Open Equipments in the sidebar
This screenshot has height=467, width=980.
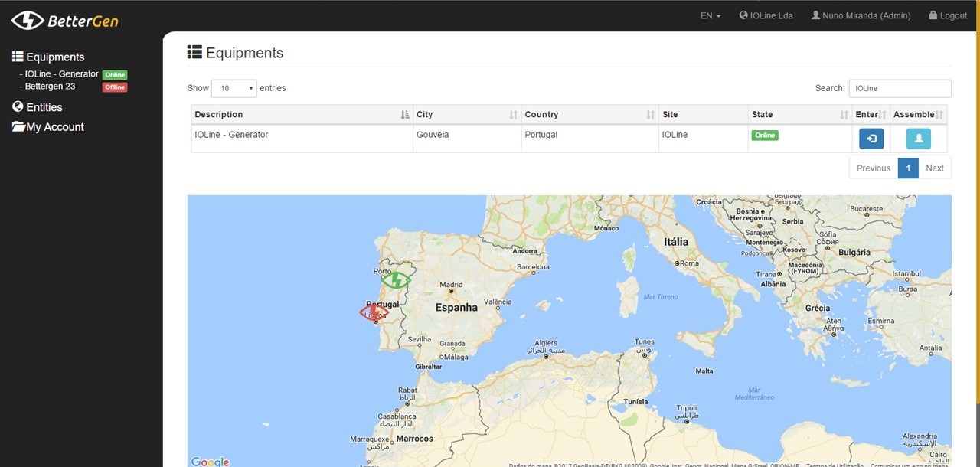[48, 57]
